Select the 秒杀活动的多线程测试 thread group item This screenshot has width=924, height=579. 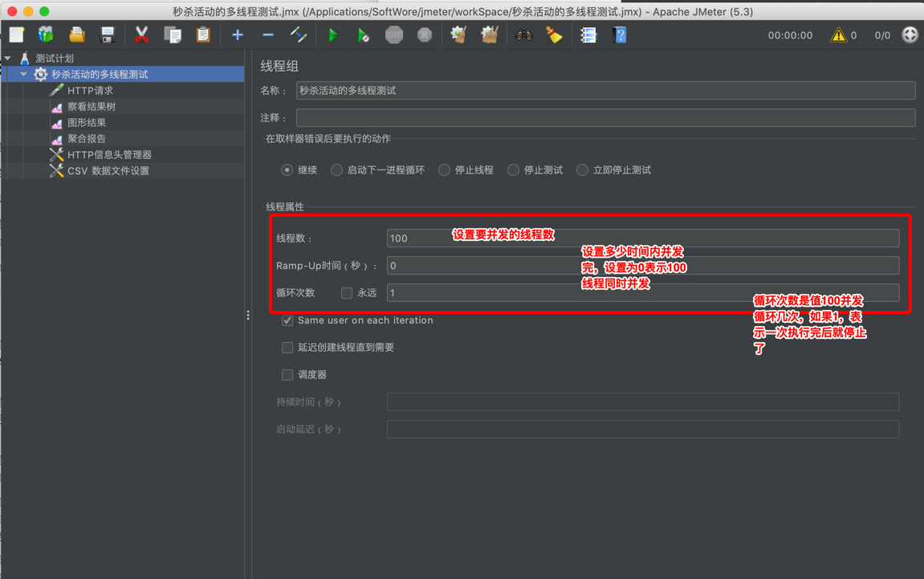coord(100,75)
